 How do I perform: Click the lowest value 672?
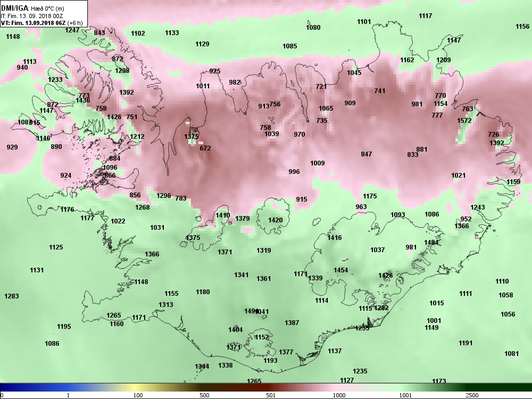(205, 148)
